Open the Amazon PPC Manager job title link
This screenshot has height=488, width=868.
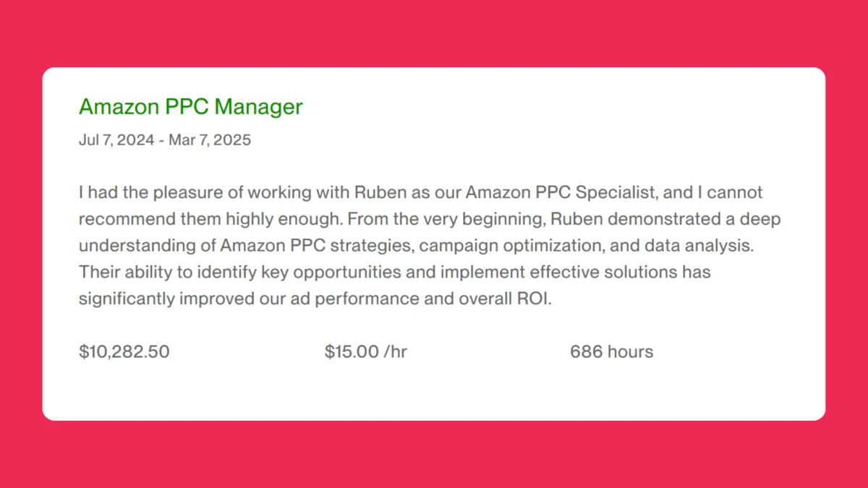click(x=190, y=107)
